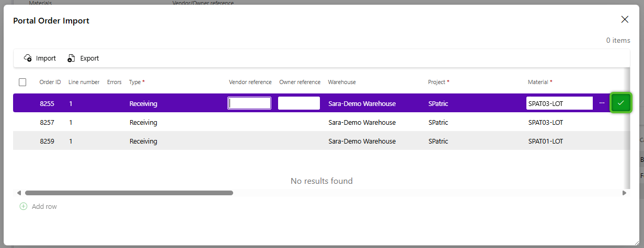Click the Export icon

click(x=72, y=58)
